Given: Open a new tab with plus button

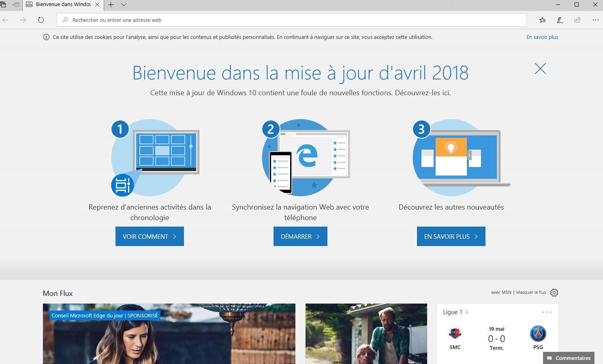Looking at the screenshot, I should (x=111, y=5).
